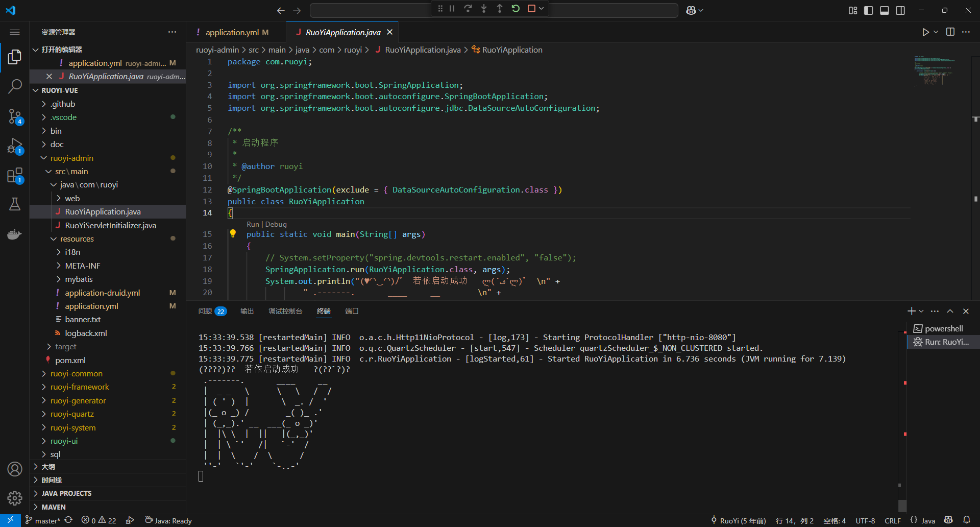The width and height of the screenshot is (980, 527).
Task: Toggle the secondary side bar
Action: click(x=900, y=10)
